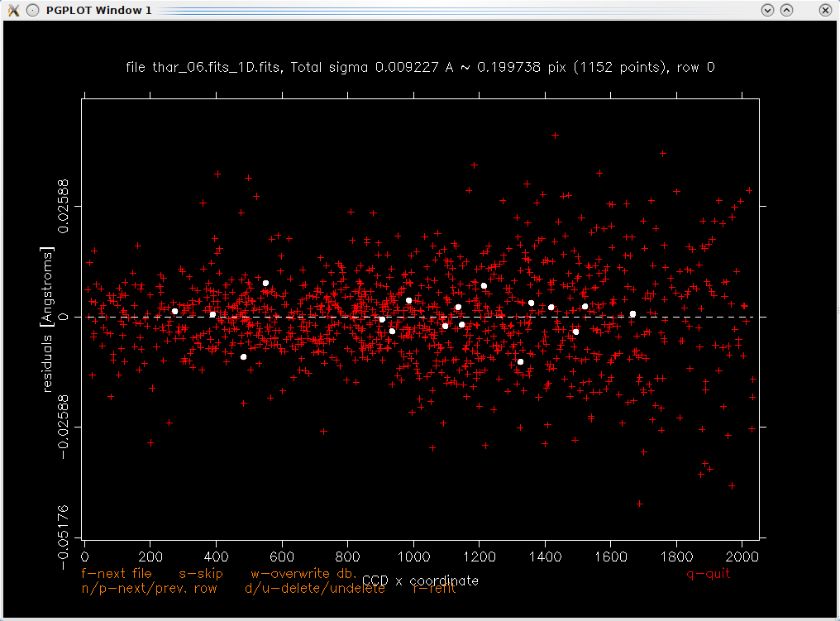Select the white dot near x=480 below zero
Screen dimensions: 840x621
tap(244, 357)
